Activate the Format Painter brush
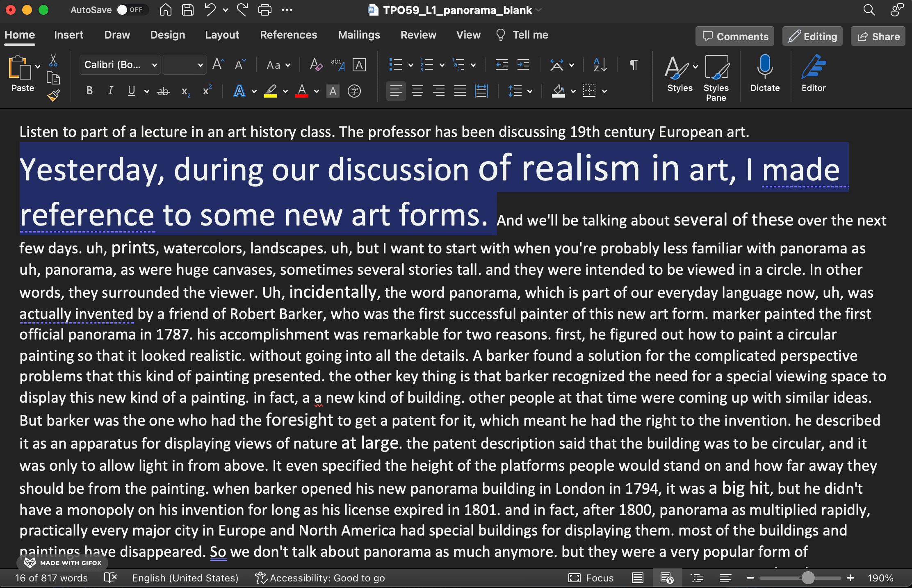The height and width of the screenshot is (588, 912). tap(53, 95)
